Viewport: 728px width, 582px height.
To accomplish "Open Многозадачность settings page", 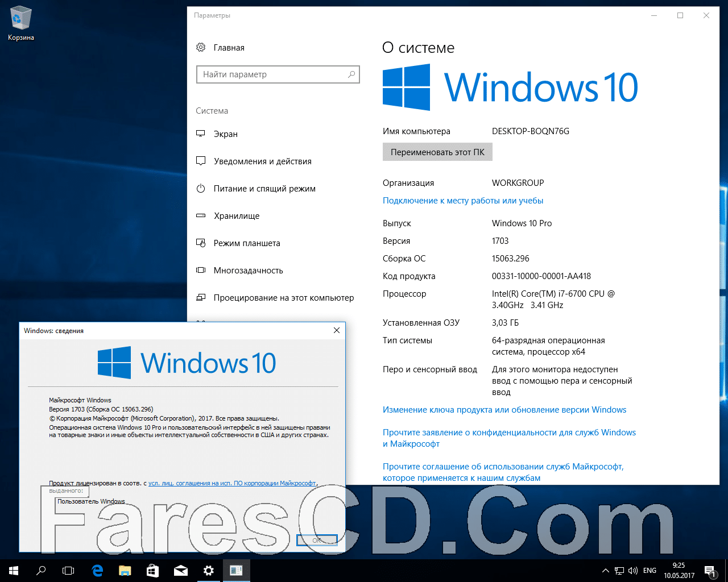I will pyautogui.click(x=248, y=271).
